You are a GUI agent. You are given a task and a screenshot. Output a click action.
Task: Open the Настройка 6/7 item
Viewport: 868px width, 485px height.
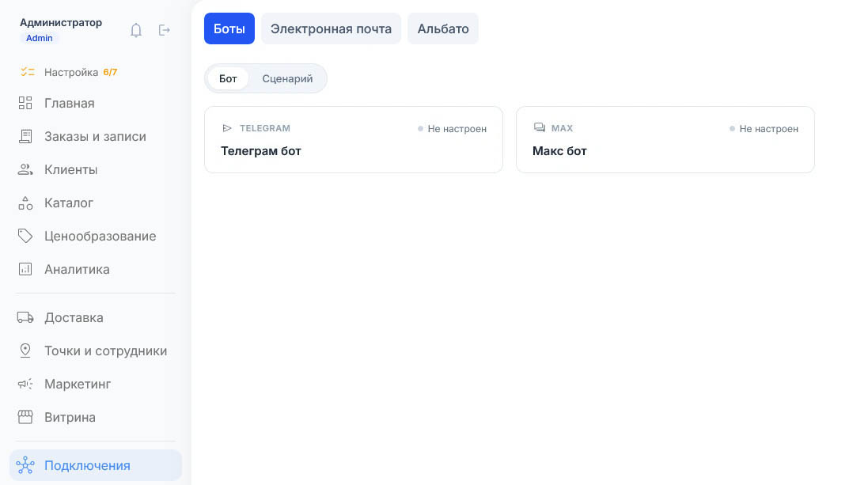click(96, 72)
